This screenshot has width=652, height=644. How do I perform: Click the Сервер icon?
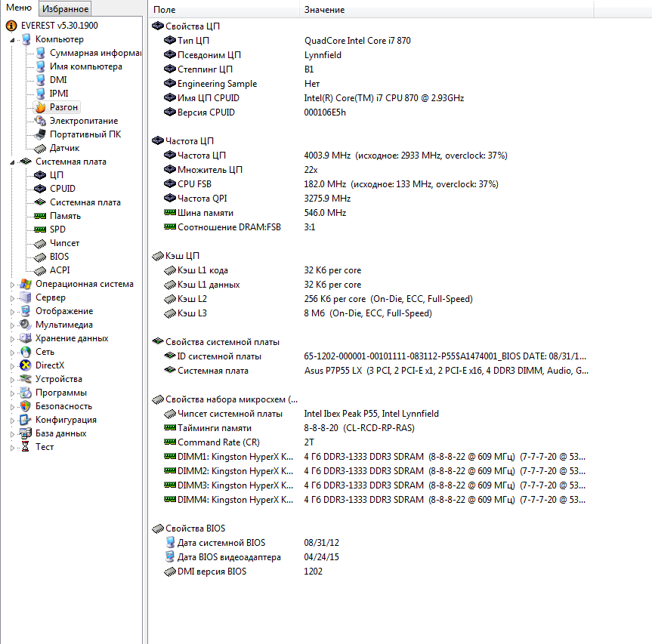[x=26, y=297]
